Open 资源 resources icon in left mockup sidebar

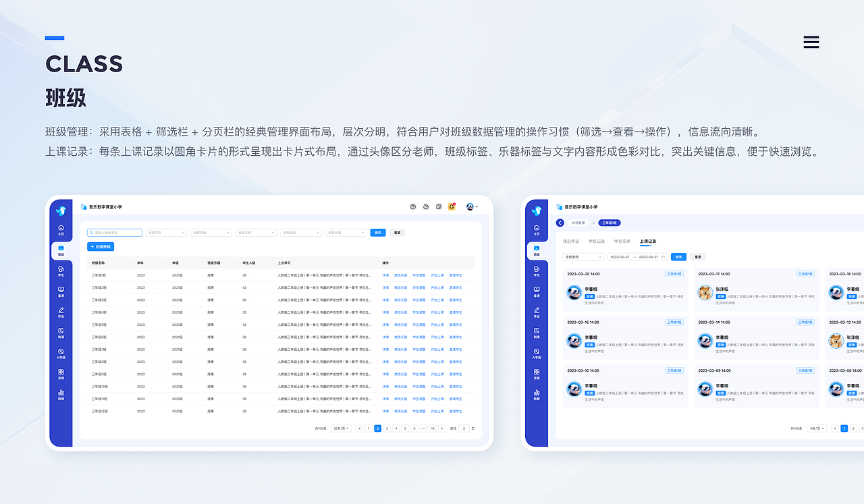click(x=61, y=374)
